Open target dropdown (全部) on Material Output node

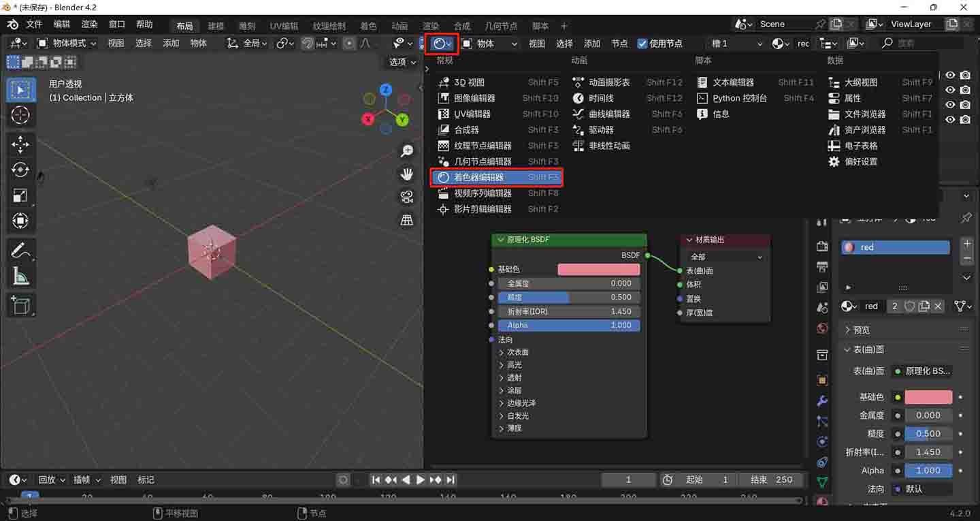725,257
